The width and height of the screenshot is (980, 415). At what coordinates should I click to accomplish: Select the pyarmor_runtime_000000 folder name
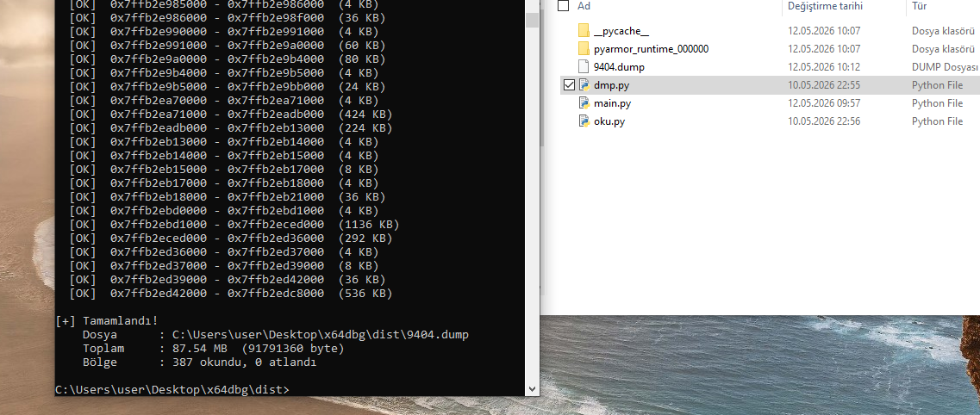(652, 49)
